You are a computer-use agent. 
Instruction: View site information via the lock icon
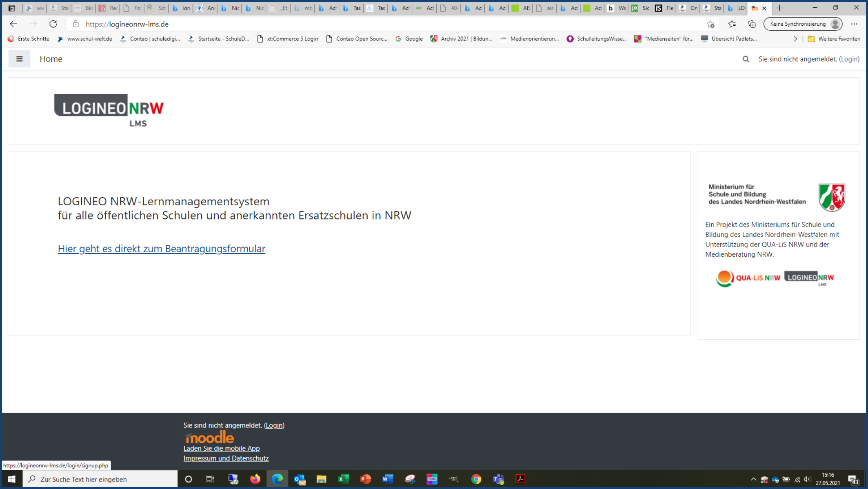[x=75, y=24]
